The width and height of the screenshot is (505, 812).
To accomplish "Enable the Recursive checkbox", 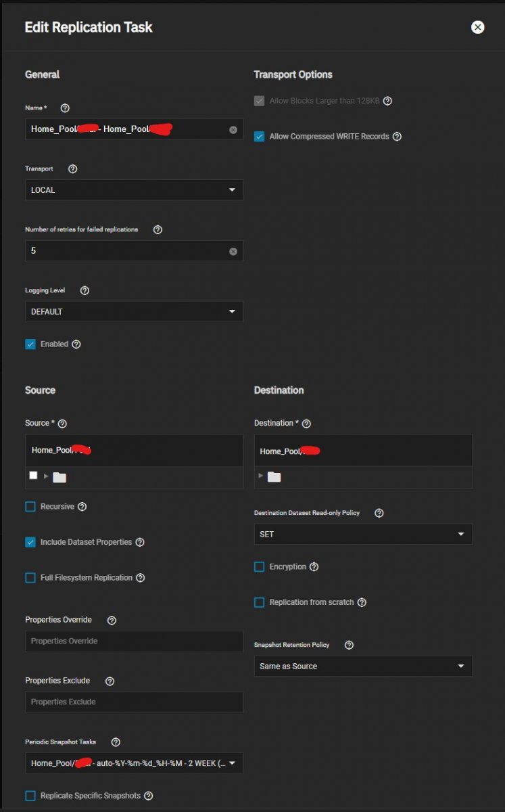I will click(30, 507).
